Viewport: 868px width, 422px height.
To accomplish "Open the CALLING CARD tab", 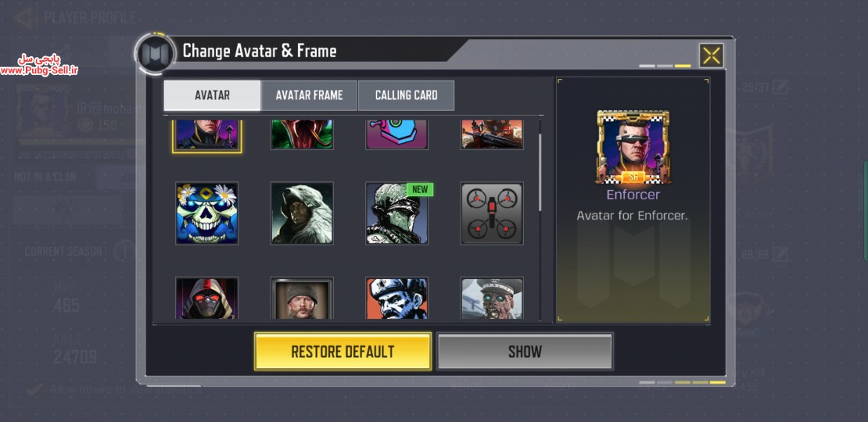I will tap(407, 95).
